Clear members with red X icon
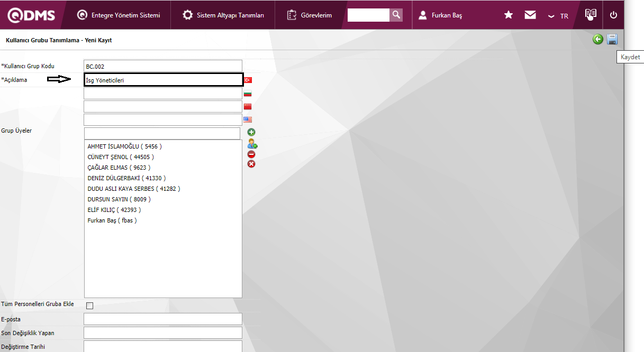The width and height of the screenshot is (644, 352). [251, 164]
